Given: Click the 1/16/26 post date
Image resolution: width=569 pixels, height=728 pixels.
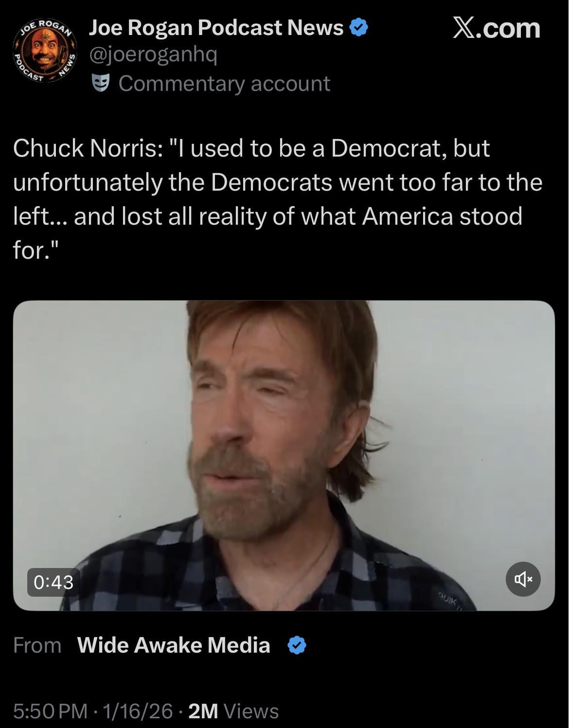Looking at the screenshot, I should tap(135, 711).
